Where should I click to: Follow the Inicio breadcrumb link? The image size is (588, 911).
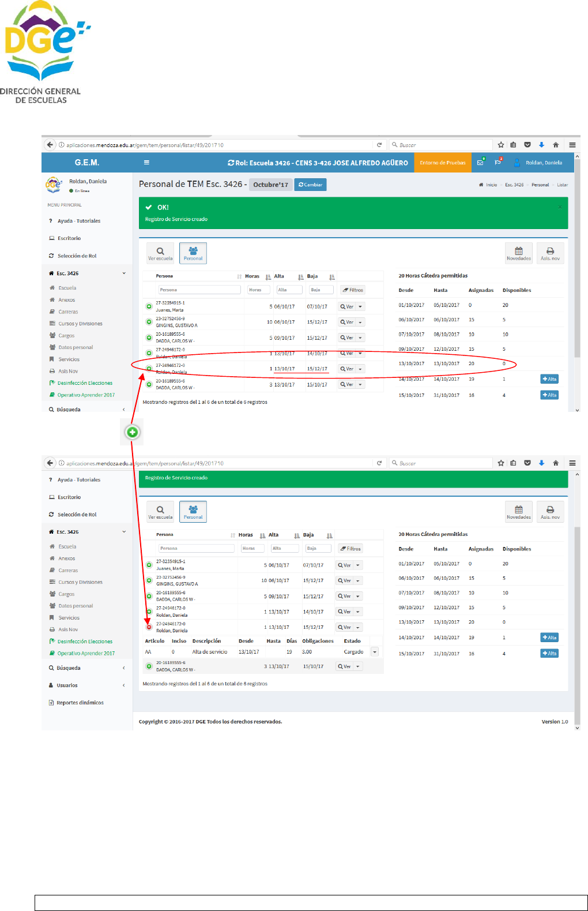[488, 185]
